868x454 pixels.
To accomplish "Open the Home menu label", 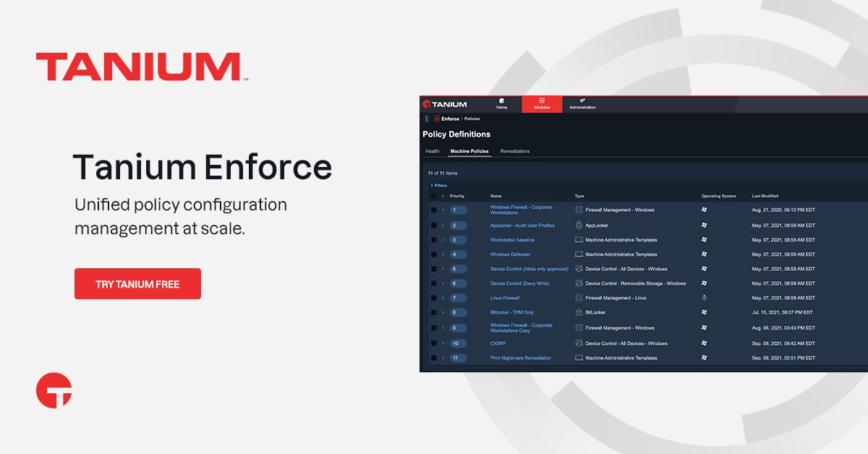I will (x=501, y=108).
